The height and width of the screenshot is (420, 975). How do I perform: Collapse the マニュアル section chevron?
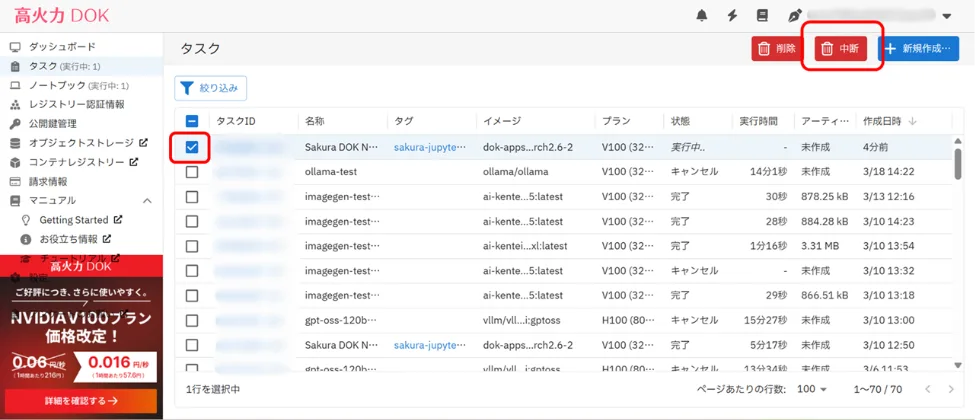click(147, 200)
